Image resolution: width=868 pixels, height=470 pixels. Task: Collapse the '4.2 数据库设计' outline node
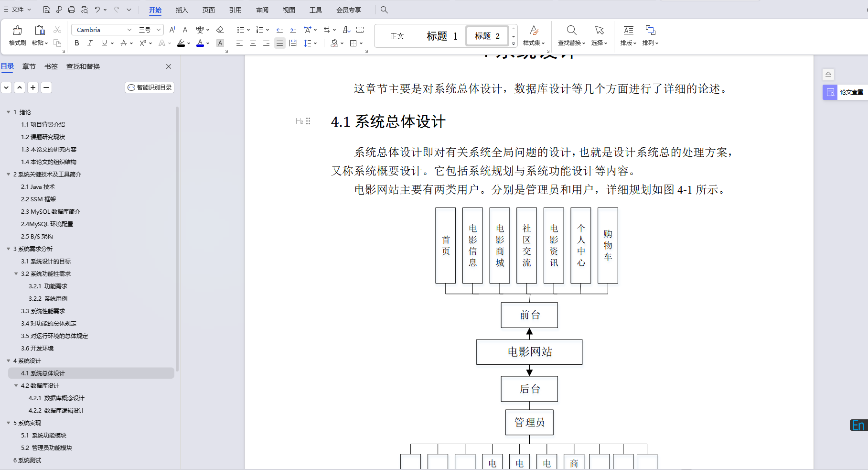pyautogui.click(x=16, y=385)
